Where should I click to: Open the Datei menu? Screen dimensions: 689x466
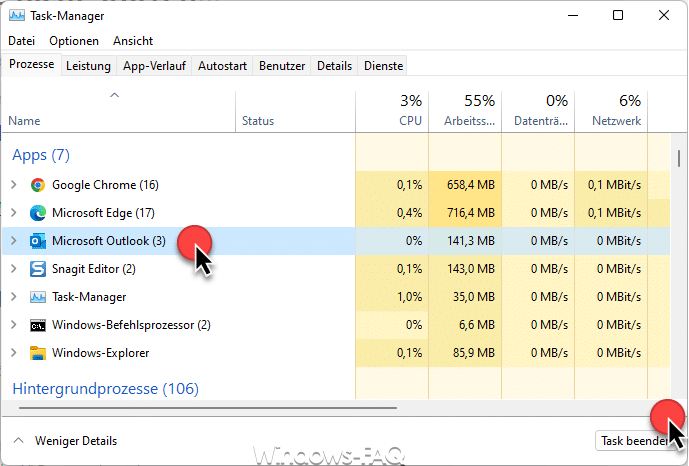[22, 41]
